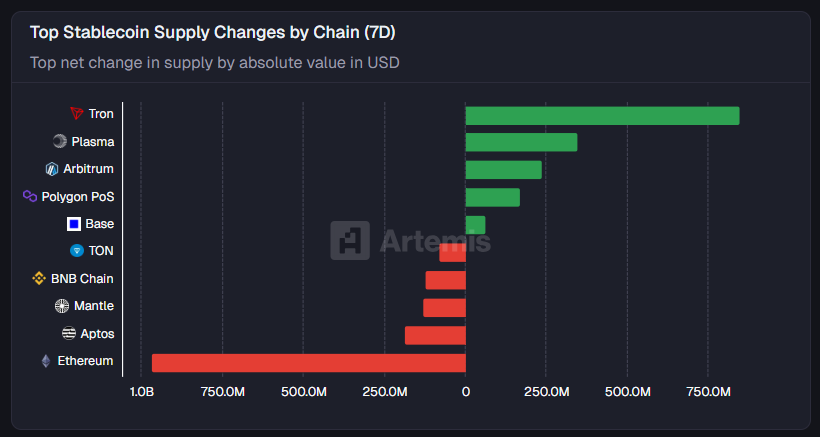Click the green Plasma supply bar

pyautogui.click(x=521, y=143)
